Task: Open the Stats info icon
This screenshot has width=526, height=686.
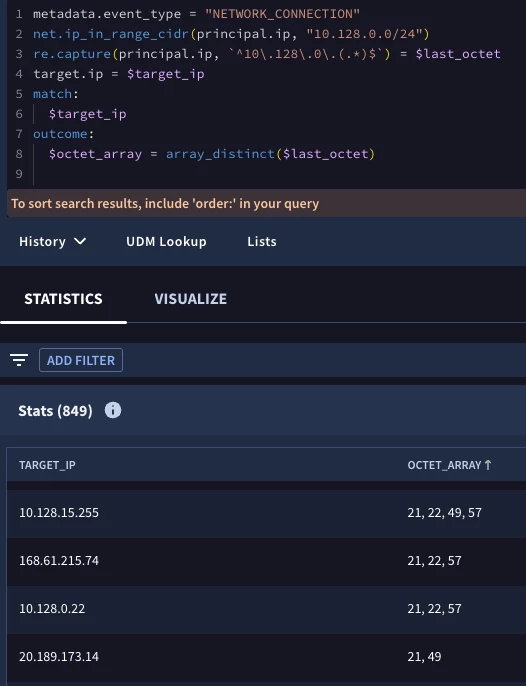Action: 113,410
